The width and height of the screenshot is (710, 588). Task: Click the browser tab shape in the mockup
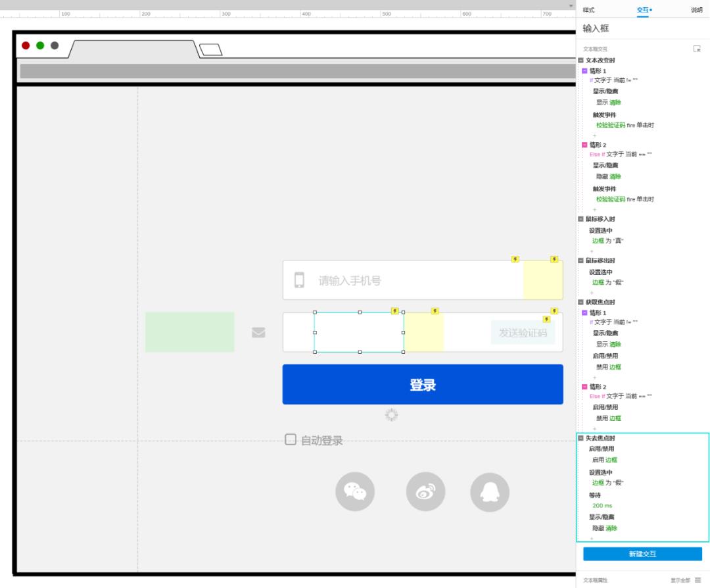(133, 49)
